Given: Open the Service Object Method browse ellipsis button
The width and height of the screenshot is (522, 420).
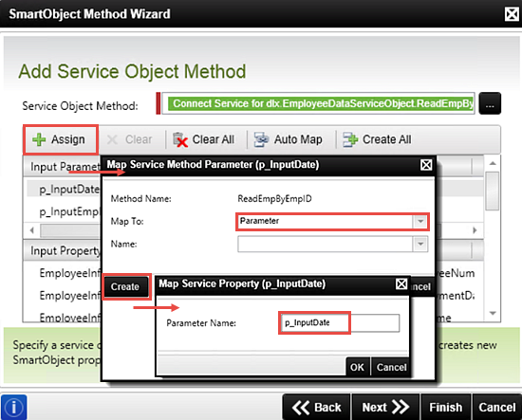Looking at the screenshot, I should (490, 103).
